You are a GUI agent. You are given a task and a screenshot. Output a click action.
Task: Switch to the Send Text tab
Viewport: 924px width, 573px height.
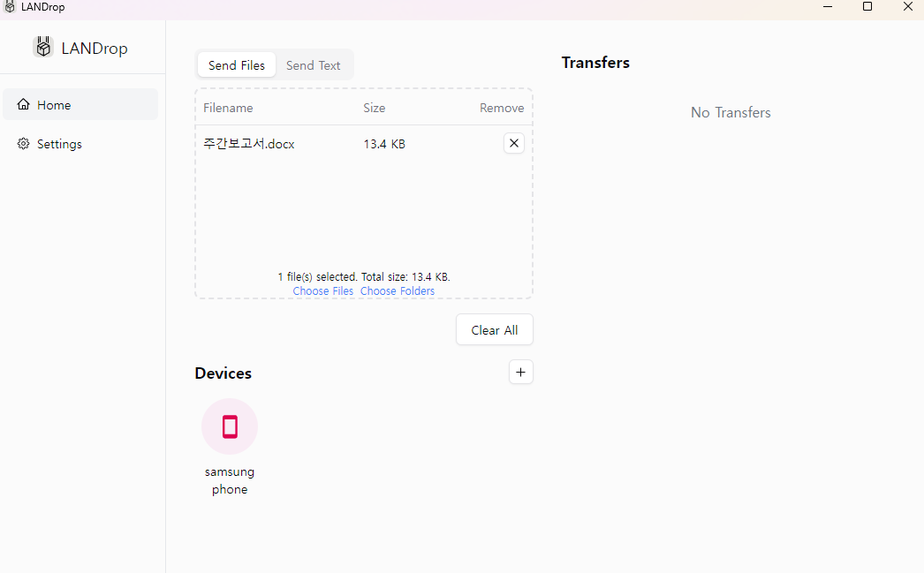coord(314,65)
